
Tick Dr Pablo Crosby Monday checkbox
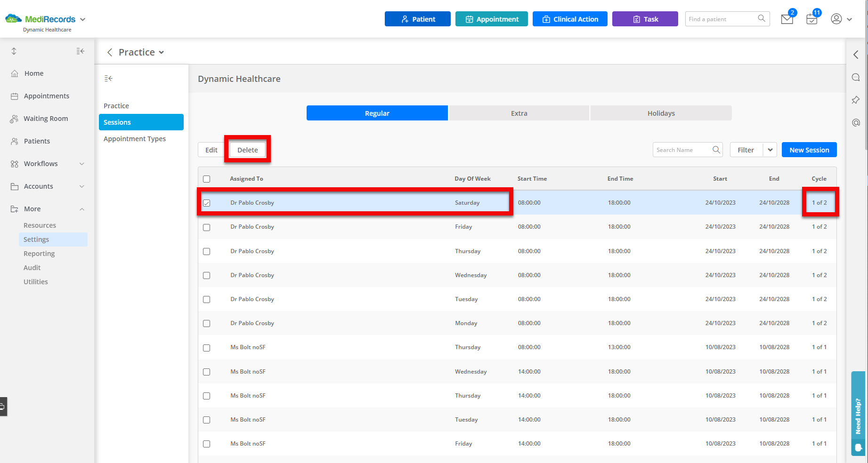[x=207, y=323]
